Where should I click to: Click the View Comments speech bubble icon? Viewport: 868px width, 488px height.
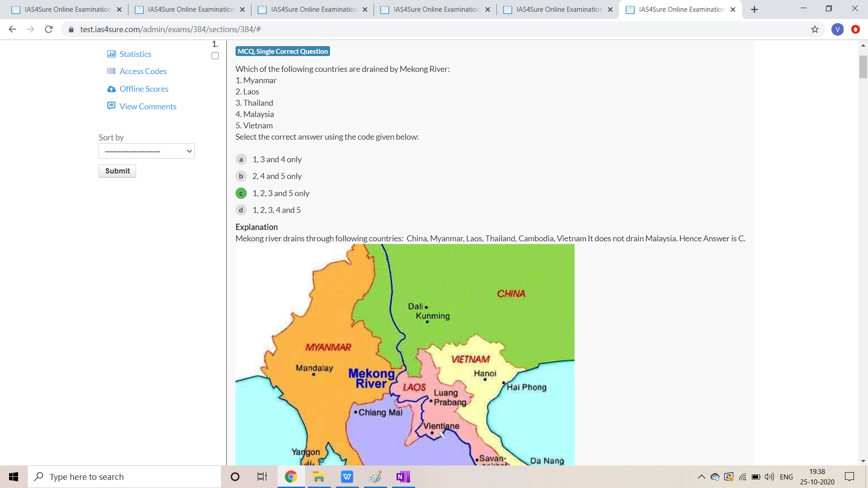[x=111, y=106]
